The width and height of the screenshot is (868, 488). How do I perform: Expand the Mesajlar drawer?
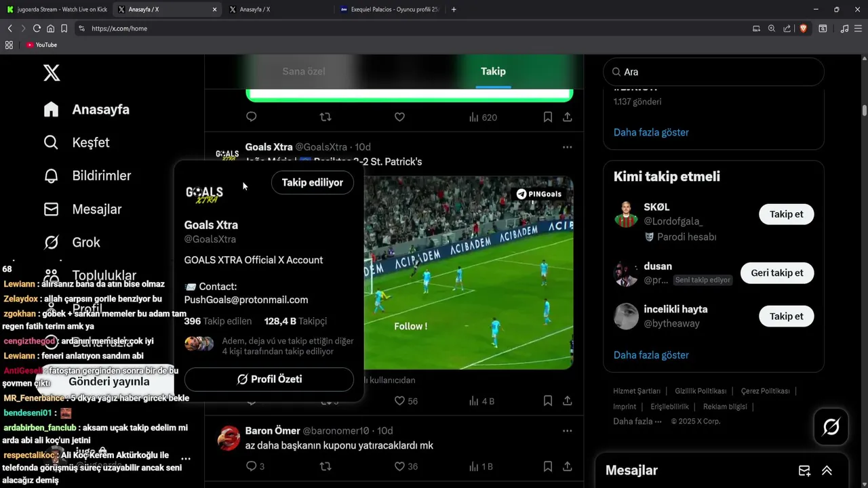tap(827, 470)
